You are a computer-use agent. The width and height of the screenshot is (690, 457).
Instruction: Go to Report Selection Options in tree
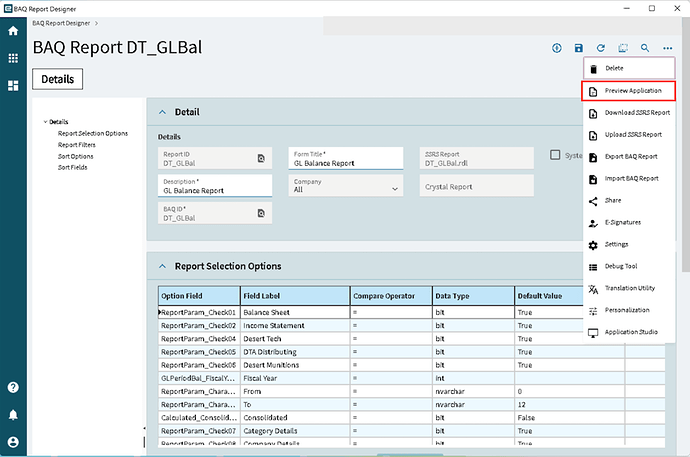(x=93, y=133)
